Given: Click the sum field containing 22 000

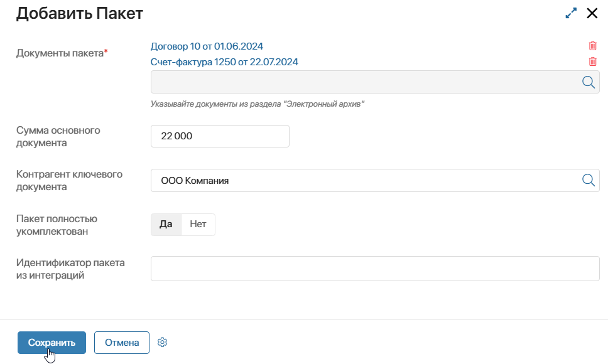Looking at the screenshot, I should (220, 136).
